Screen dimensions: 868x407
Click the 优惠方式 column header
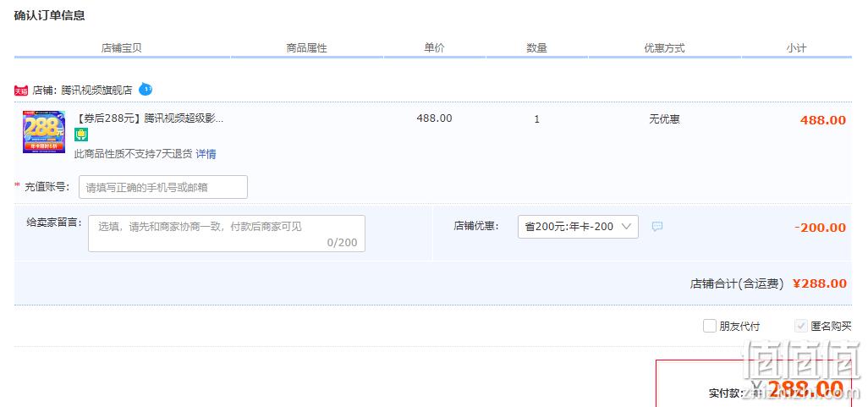(664, 48)
